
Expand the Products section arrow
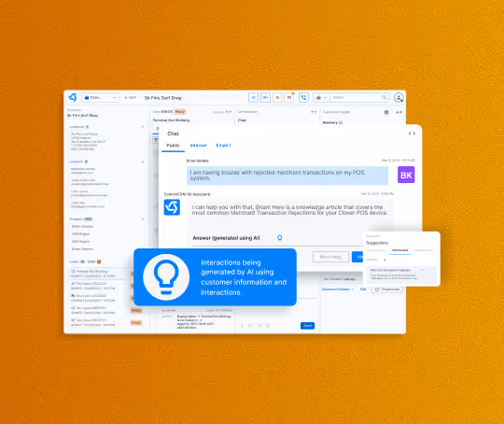[x=143, y=219]
